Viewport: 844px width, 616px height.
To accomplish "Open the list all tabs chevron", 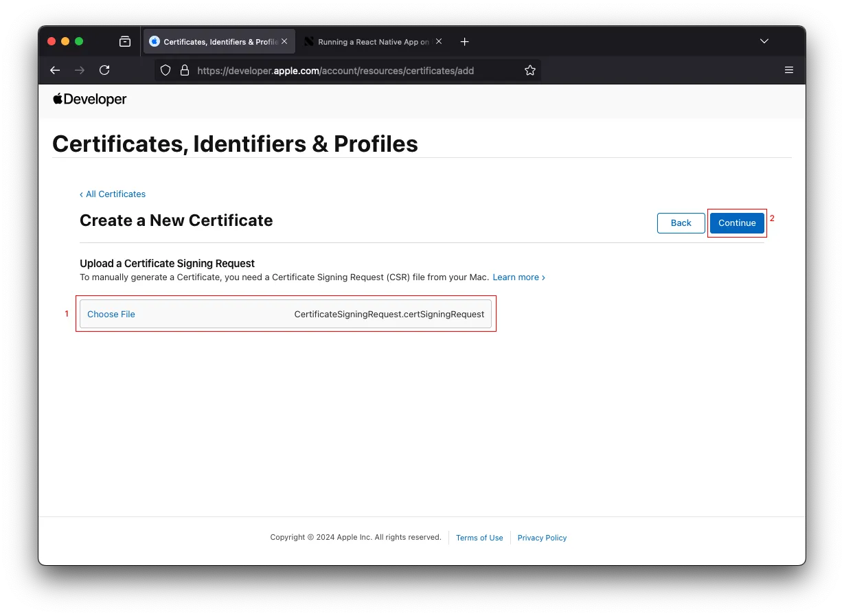I will coord(764,41).
